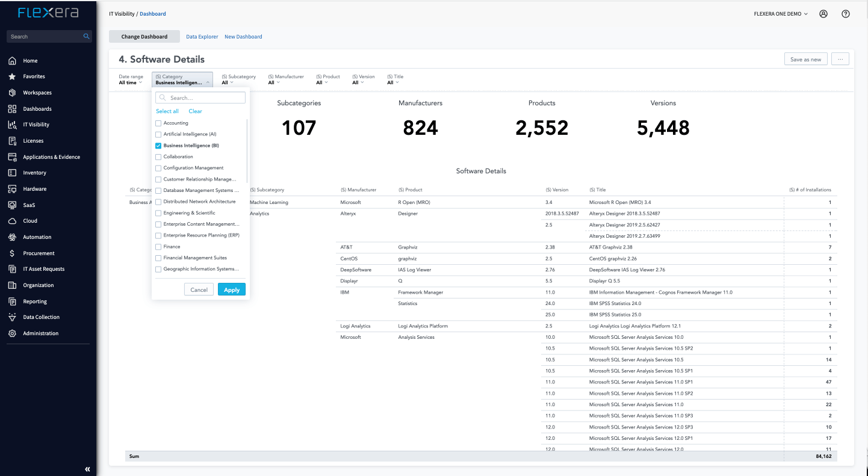Screen dimensions: 868x476
Task: Uncheck Business Intelligence (BI) checkbox
Action: coord(158,146)
